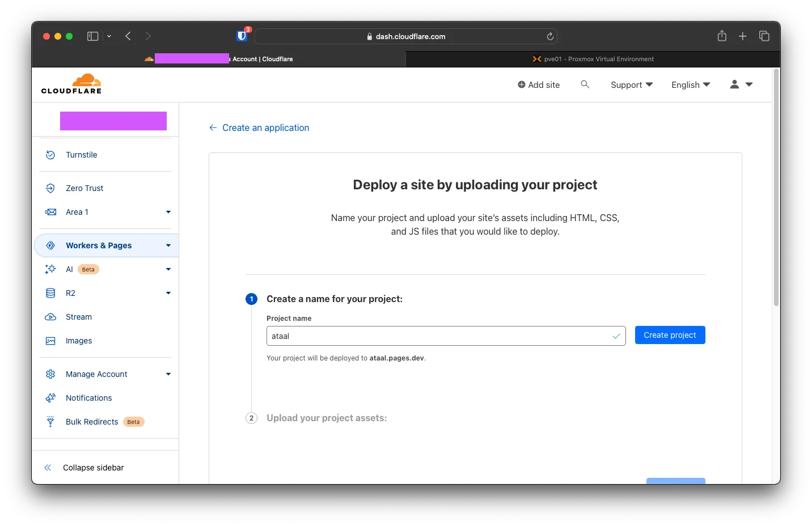The image size is (812, 526).
Task: Open Safari sidebar options chevron
Action: point(109,36)
